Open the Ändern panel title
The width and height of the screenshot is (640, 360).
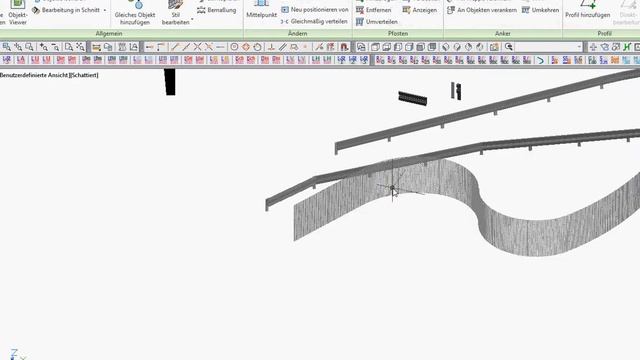coord(298,33)
